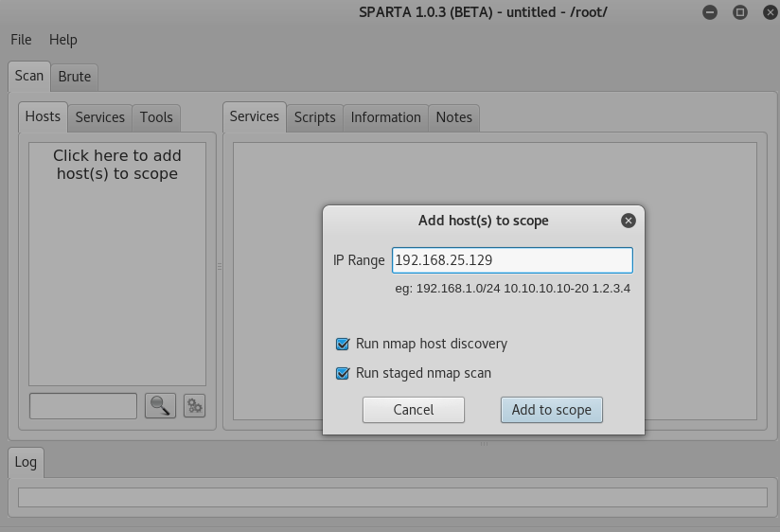This screenshot has height=532, width=780.
Task: Click the host filter text box
Action: click(83, 406)
